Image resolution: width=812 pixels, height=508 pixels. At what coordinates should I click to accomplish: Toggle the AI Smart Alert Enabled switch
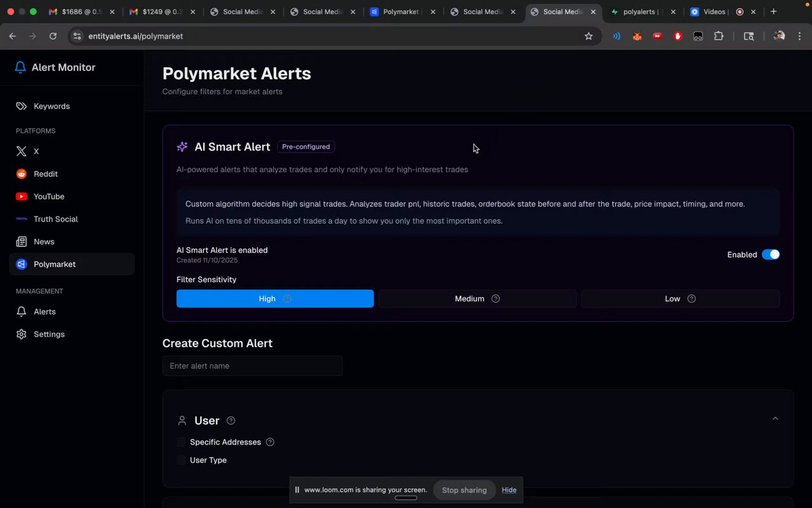771,255
